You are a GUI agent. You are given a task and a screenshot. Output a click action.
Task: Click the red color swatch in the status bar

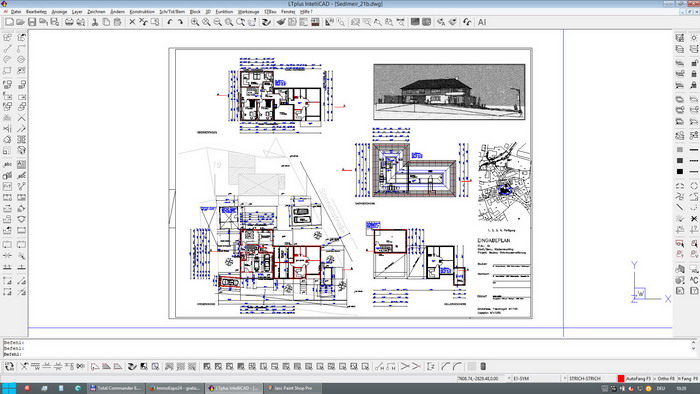click(x=621, y=378)
